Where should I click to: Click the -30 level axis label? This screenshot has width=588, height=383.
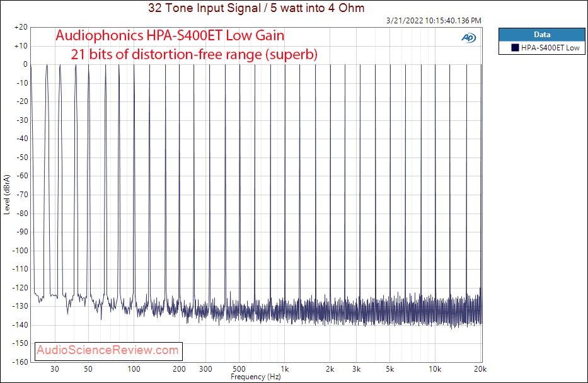(x=22, y=120)
